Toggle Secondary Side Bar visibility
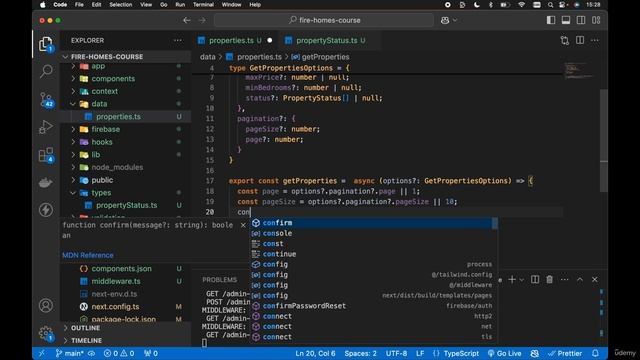Image resolution: width=640 pixels, height=360 pixels. [x=581, y=20]
